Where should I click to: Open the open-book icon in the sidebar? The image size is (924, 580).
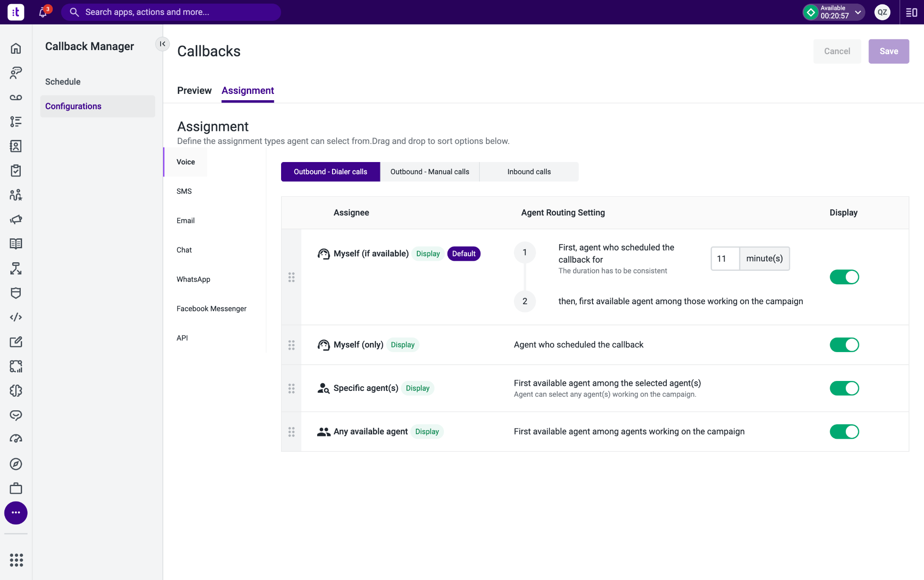tap(16, 244)
